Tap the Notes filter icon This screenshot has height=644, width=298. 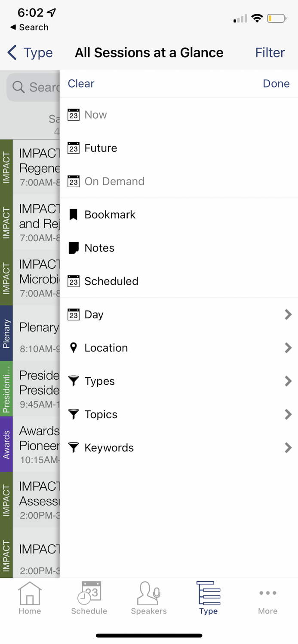[x=74, y=248]
